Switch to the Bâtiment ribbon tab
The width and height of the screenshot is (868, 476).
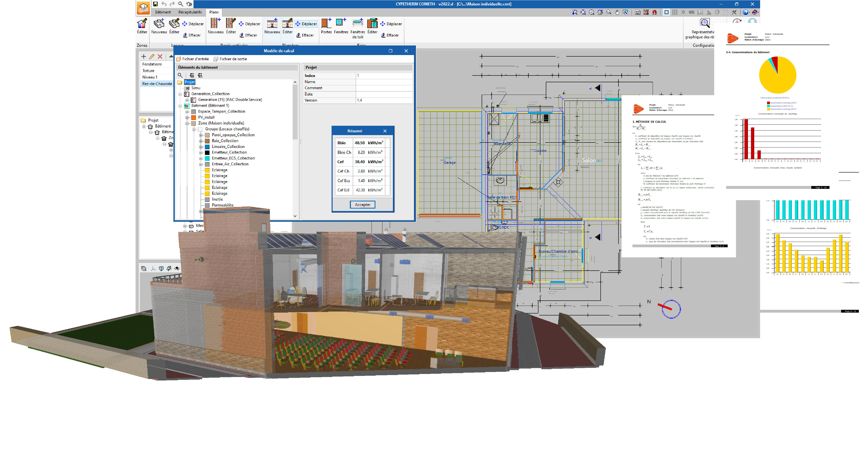coord(163,12)
